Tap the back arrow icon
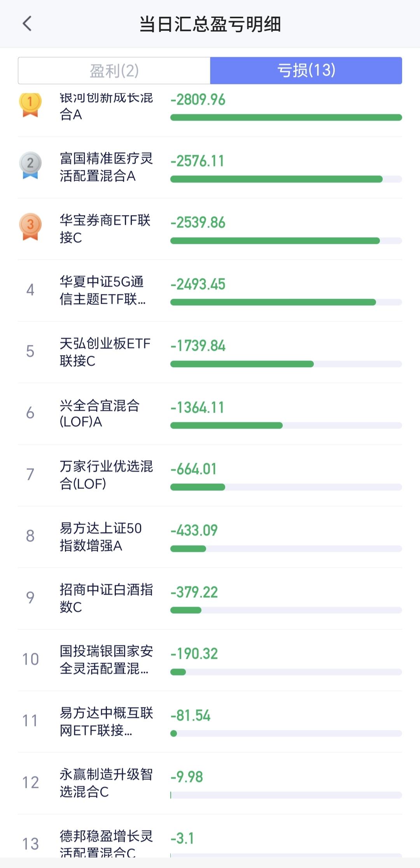Image resolution: width=420 pixels, height=868 pixels. point(27,24)
